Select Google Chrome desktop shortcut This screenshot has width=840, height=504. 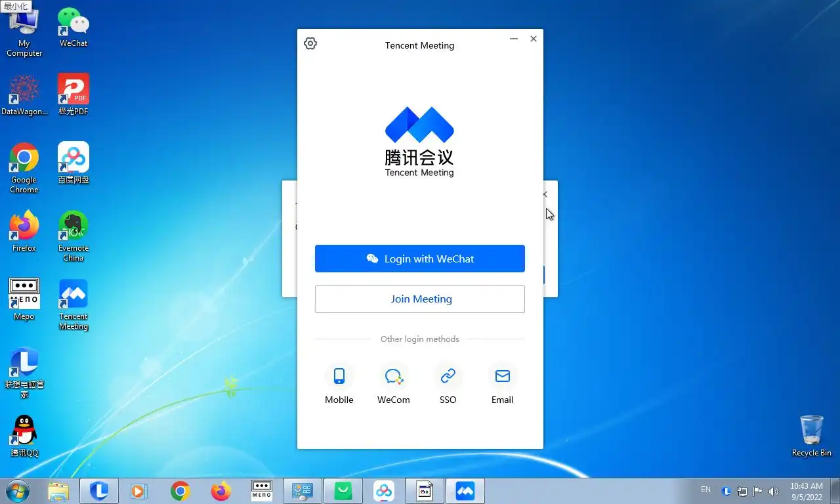(x=24, y=168)
